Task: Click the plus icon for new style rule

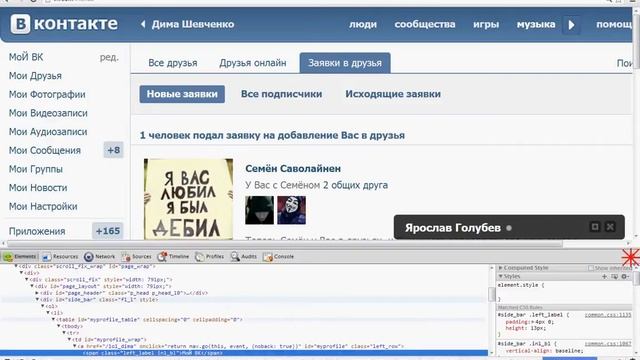Action: pos(604,276)
